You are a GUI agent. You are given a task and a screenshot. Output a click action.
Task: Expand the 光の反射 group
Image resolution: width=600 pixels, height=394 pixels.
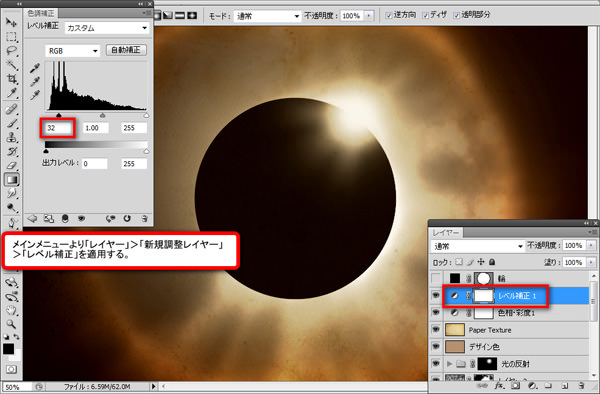pos(450,363)
